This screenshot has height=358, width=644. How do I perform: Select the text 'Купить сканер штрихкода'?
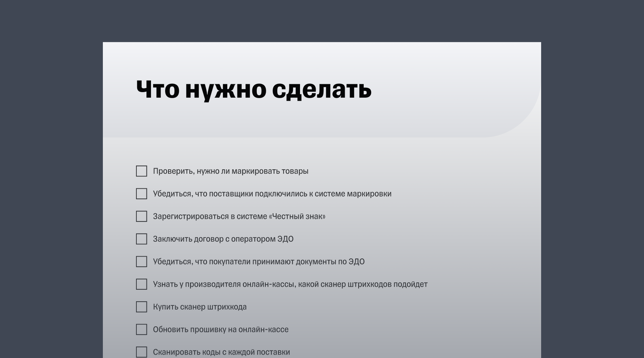point(200,307)
